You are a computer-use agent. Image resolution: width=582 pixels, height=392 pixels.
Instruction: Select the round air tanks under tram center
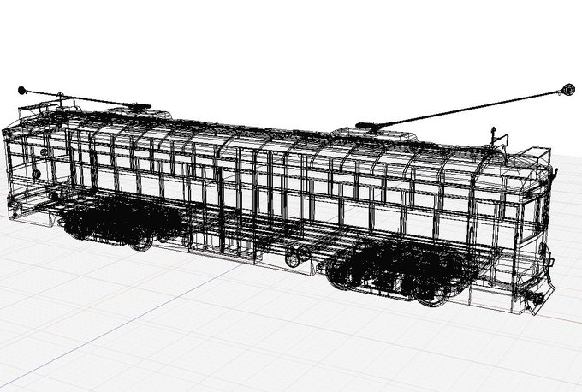coord(298,256)
